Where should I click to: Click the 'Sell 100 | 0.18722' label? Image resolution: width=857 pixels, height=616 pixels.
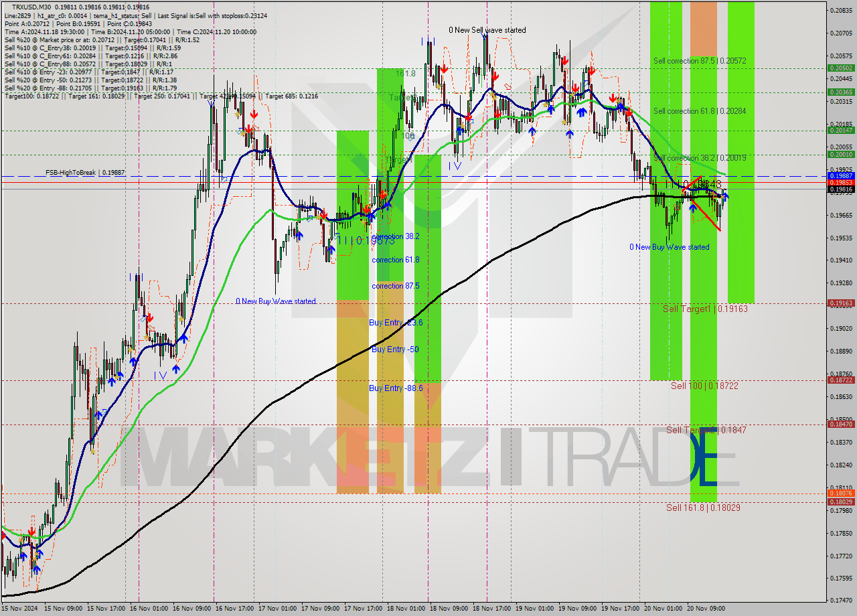coord(704,386)
